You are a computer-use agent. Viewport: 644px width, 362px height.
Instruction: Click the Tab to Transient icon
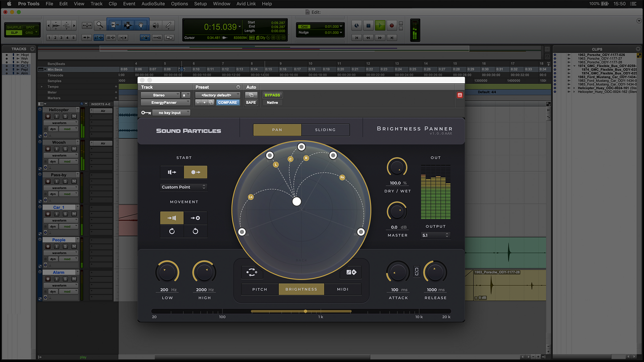(x=86, y=37)
